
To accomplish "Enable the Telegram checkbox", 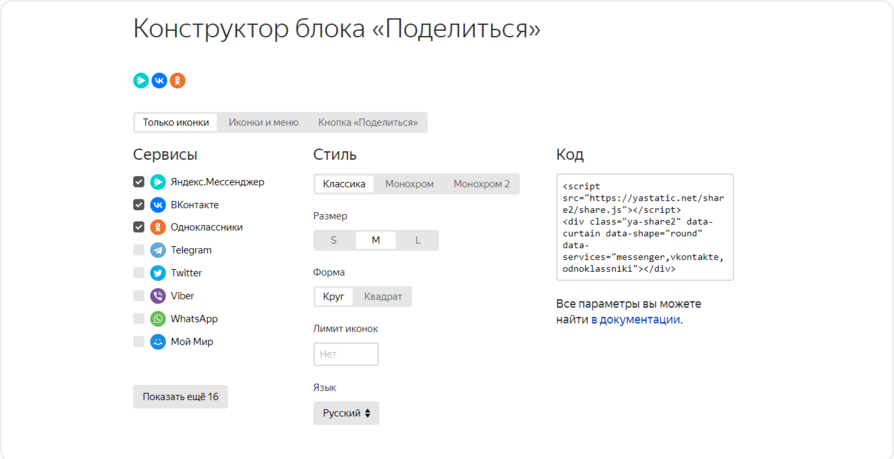I will pos(139,250).
